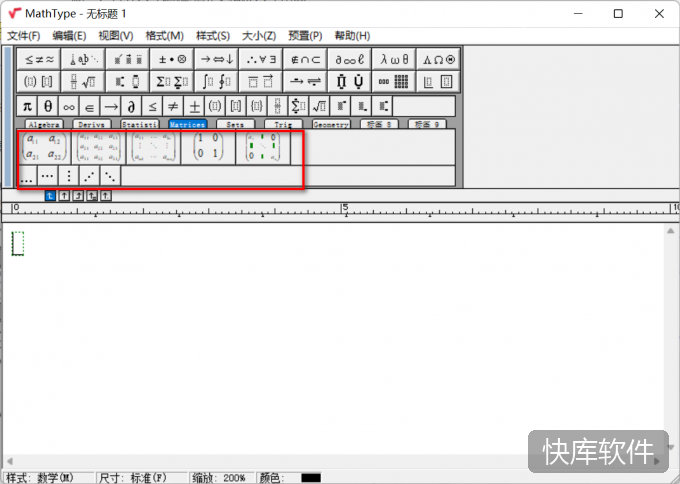This screenshot has width=680, height=484.
Task: Insert the infinity symbol from small bar
Action: pyautogui.click(x=69, y=106)
